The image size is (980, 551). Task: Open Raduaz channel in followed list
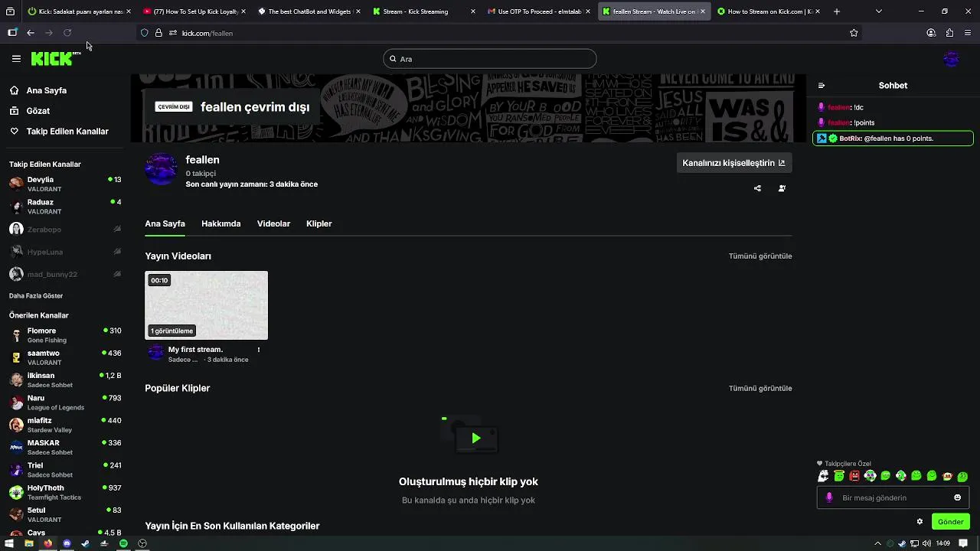65,207
